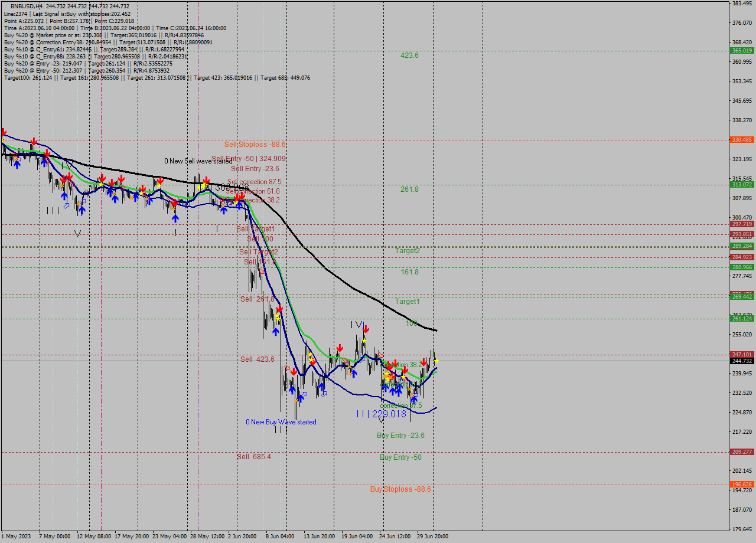Click the 'Sell Entry -50 | 324.909' label

pyautogui.click(x=249, y=159)
